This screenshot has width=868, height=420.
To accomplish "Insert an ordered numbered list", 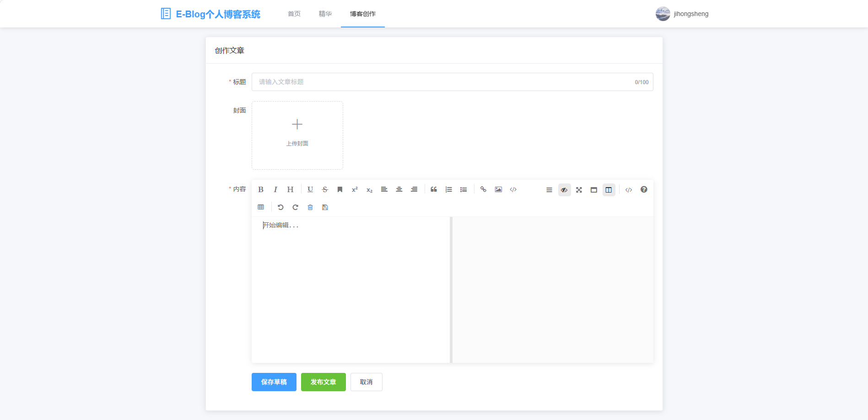I will click(449, 189).
